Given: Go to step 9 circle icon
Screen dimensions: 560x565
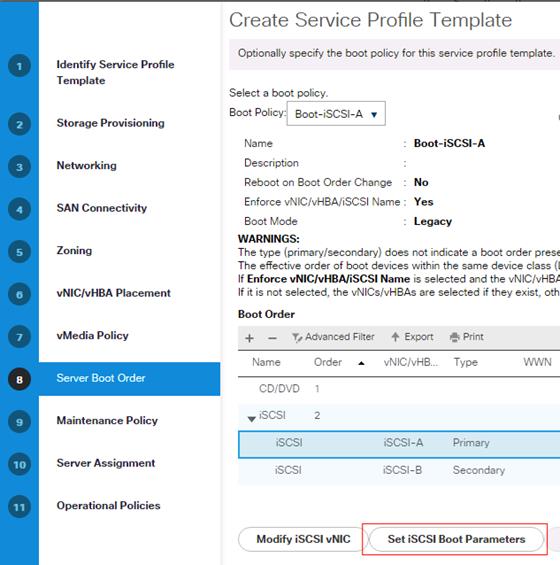Looking at the screenshot, I should pos(19,422).
